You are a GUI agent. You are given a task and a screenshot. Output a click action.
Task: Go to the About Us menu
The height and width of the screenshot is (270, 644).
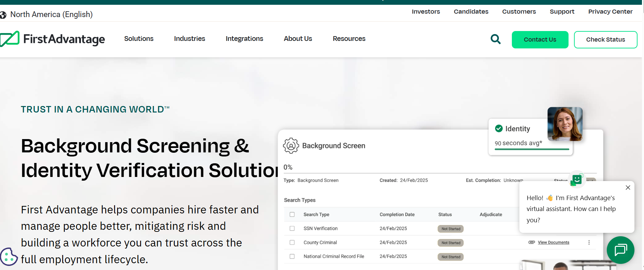click(298, 39)
